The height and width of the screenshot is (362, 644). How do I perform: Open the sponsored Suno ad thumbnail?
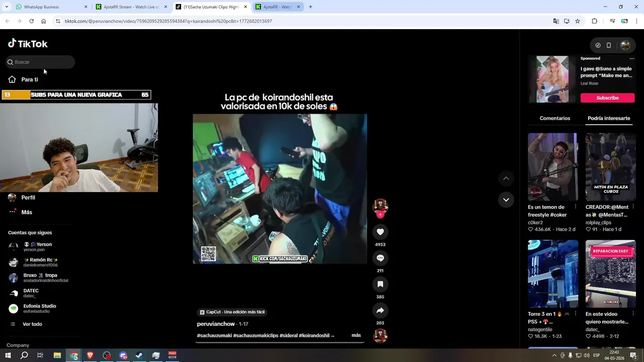coord(552,79)
